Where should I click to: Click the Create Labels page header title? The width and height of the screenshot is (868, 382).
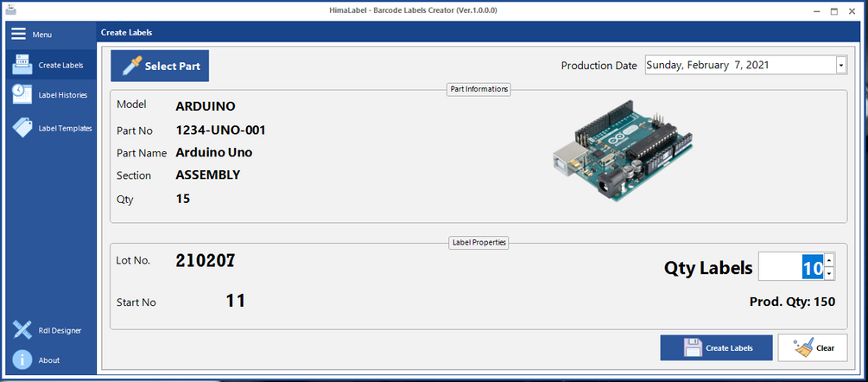[x=126, y=33]
